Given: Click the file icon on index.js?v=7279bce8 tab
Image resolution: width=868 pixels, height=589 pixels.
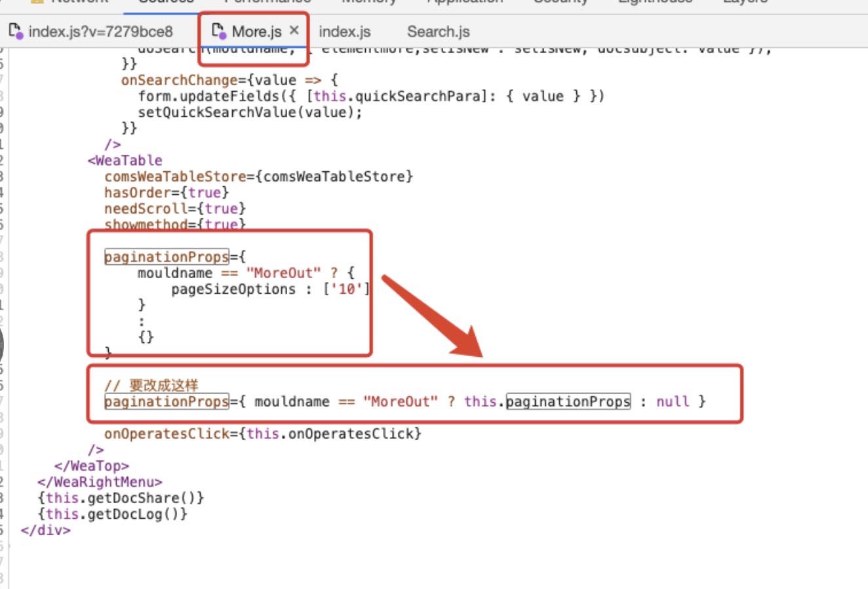Looking at the screenshot, I should coord(16,31).
